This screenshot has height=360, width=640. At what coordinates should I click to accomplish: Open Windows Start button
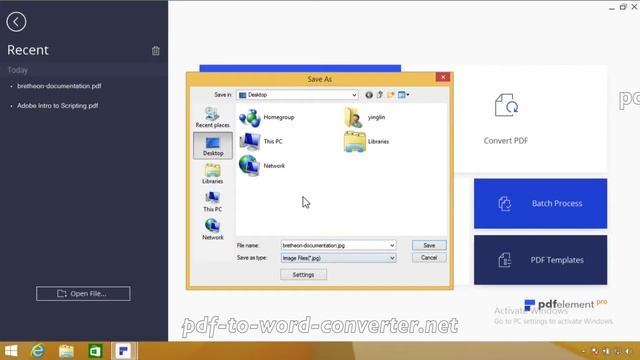pyautogui.click(x=11, y=351)
